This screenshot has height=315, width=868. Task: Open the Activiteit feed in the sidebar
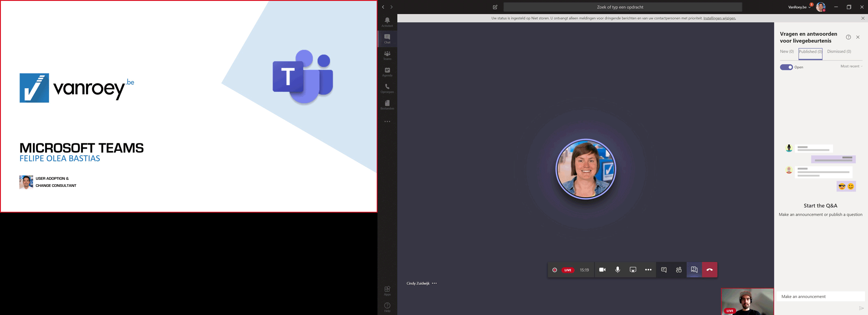tap(387, 22)
